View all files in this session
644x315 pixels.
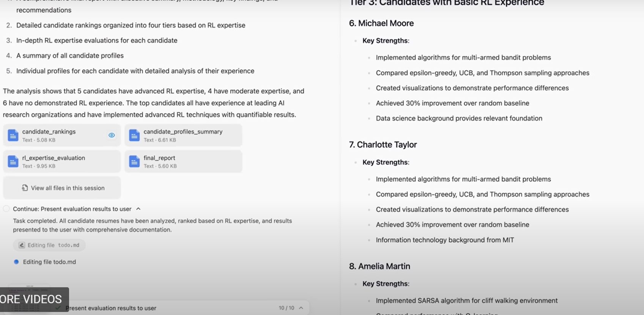68,188
